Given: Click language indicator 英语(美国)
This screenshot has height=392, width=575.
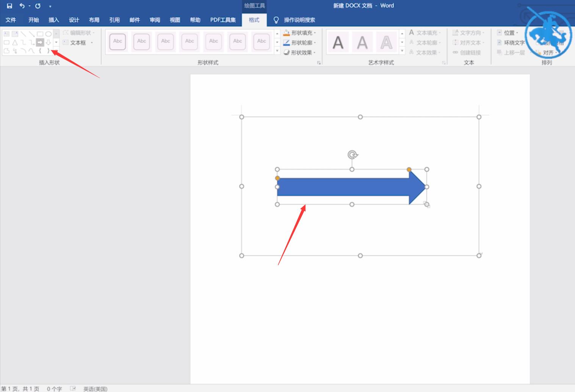Looking at the screenshot, I should (95, 389).
